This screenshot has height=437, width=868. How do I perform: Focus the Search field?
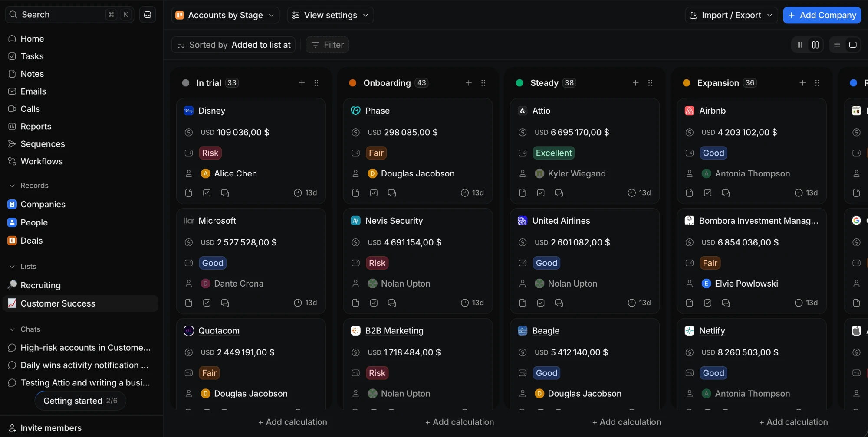tap(69, 15)
